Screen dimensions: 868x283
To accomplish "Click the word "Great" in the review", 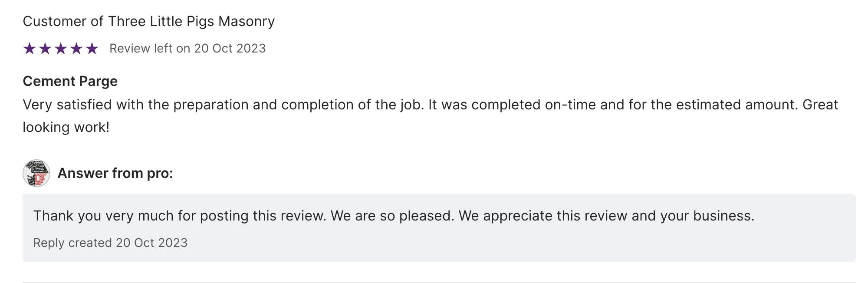I will [820, 105].
